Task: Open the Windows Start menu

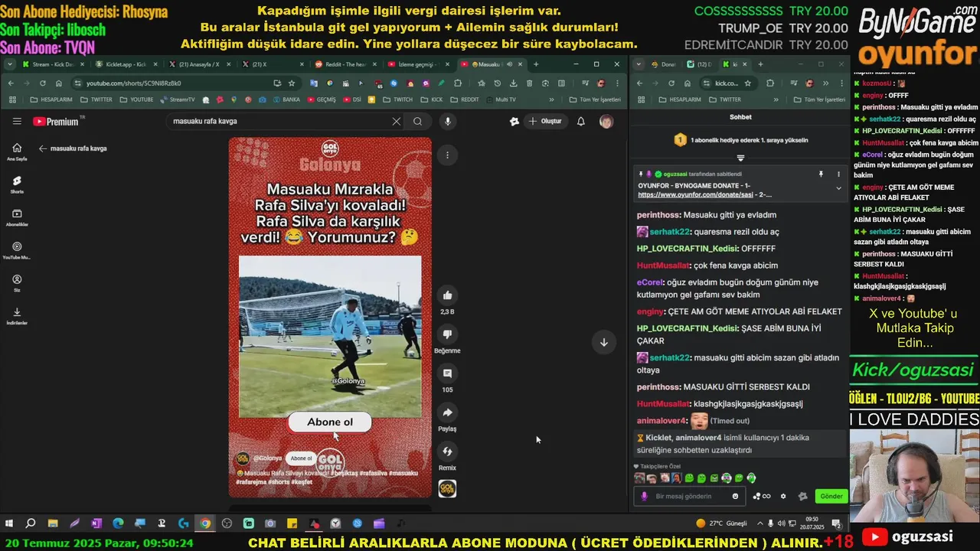Action: (x=9, y=523)
